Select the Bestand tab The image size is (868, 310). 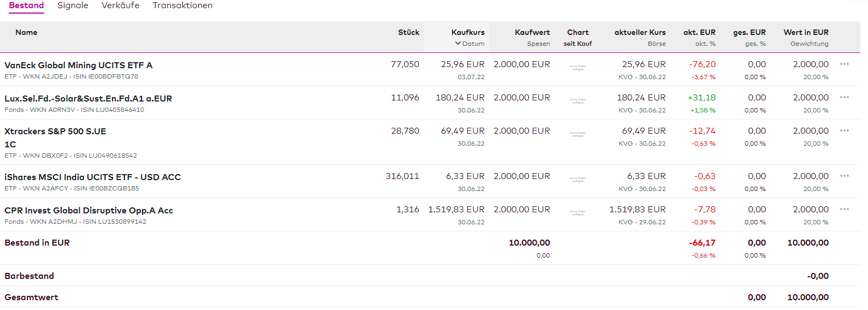[x=26, y=5]
